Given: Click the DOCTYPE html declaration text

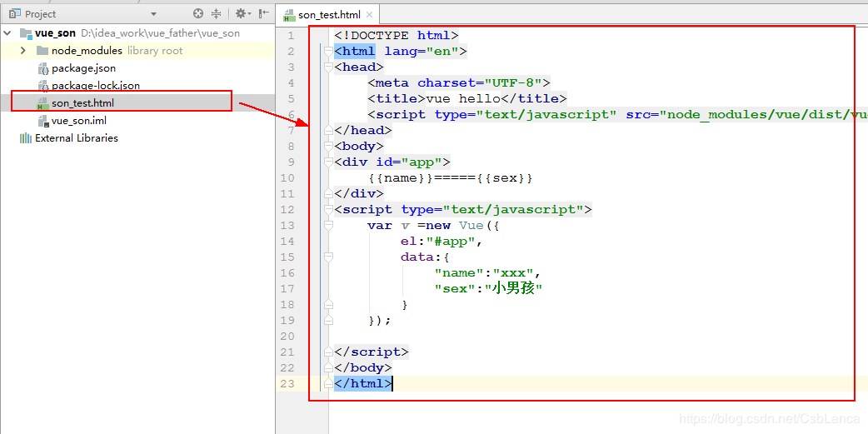Looking at the screenshot, I should pyautogui.click(x=397, y=36).
